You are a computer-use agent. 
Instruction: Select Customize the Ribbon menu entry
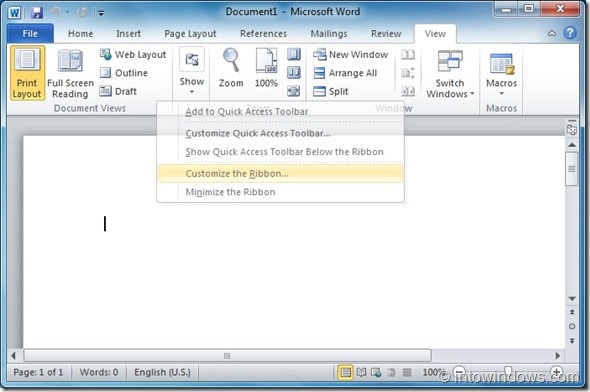point(280,173)
